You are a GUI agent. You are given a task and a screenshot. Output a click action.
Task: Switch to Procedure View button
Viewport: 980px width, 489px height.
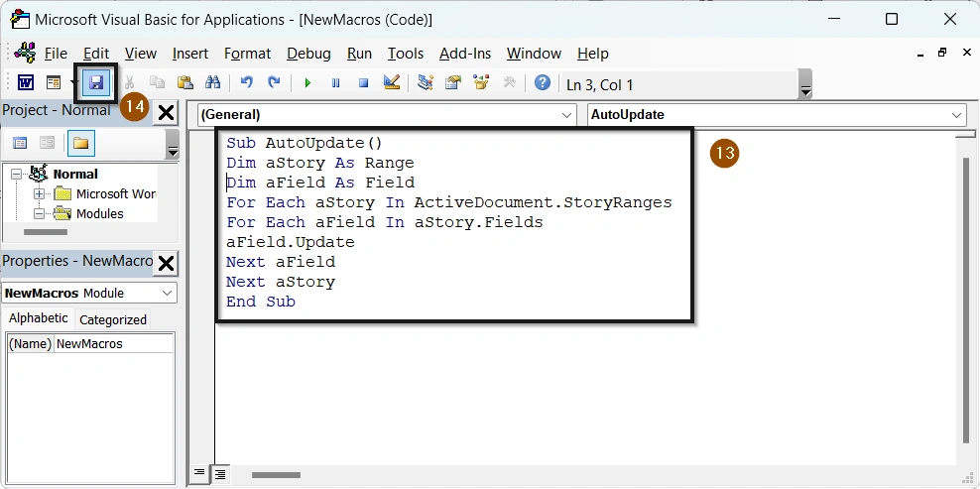point(198,473)
